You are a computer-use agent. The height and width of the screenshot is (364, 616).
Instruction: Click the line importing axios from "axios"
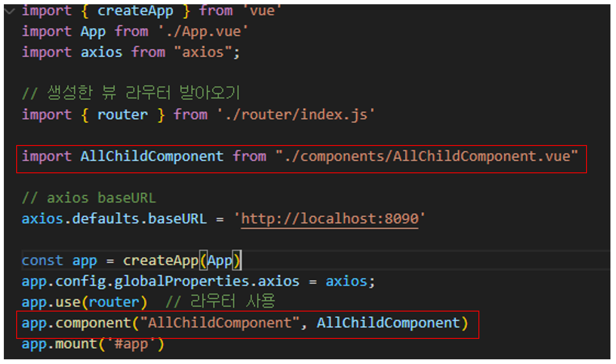pos(131,52)
